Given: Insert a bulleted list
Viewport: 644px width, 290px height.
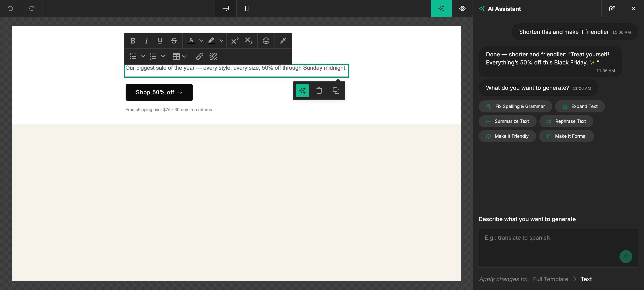Looking at the screenshot, I should click(133, 56).
